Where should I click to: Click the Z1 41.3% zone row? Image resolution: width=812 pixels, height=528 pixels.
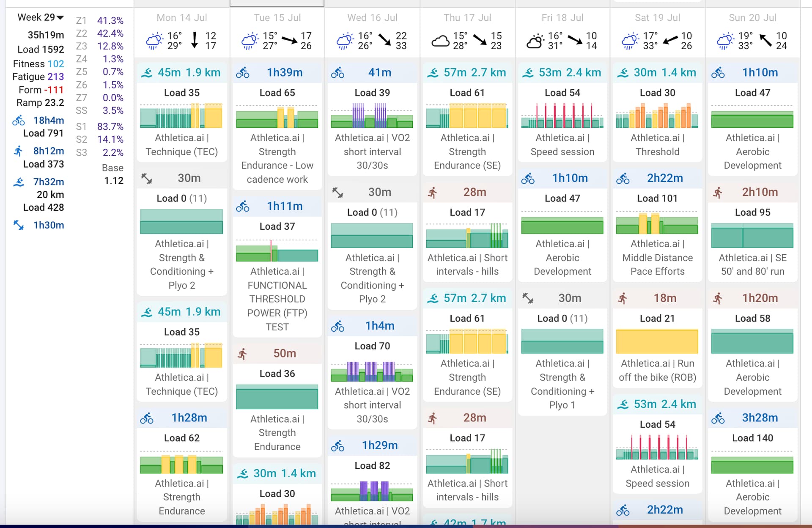[100, 20]
